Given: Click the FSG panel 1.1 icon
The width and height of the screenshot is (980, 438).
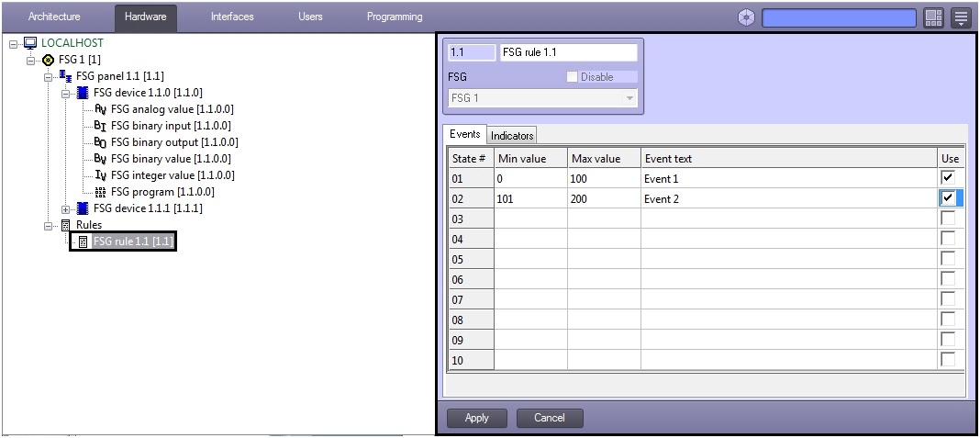Looking at the screenshot, I should 65,76.
